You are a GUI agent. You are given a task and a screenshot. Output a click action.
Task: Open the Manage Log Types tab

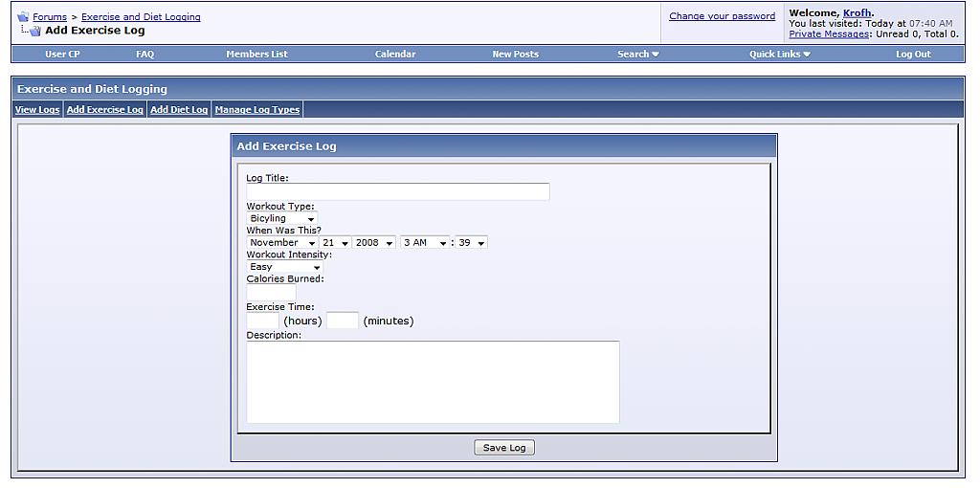[257, 110]
